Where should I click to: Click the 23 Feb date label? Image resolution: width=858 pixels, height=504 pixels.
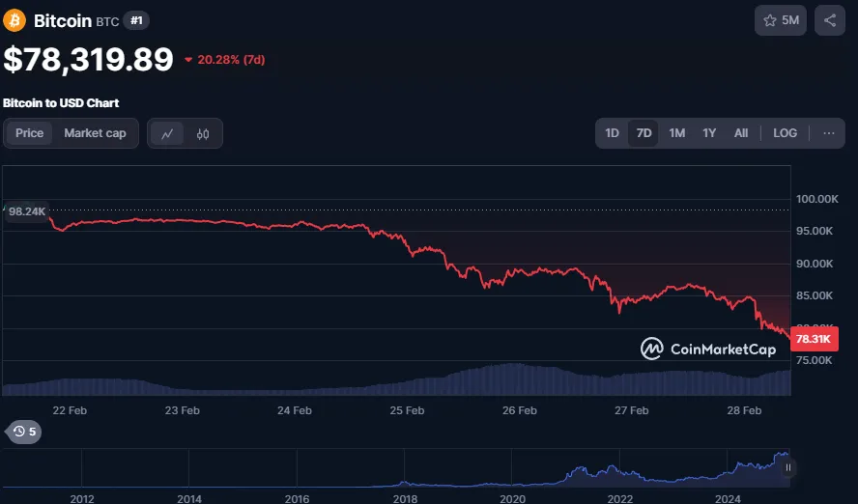click(183, 410)
